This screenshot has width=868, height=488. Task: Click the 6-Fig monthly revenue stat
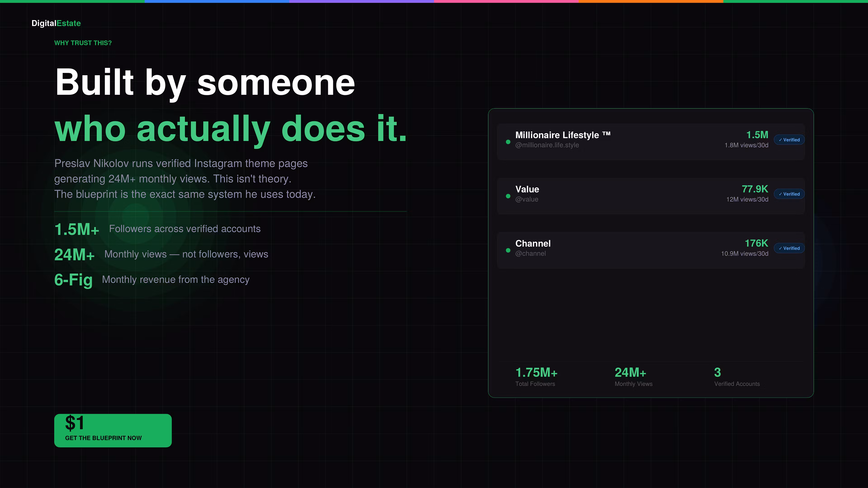73,280
